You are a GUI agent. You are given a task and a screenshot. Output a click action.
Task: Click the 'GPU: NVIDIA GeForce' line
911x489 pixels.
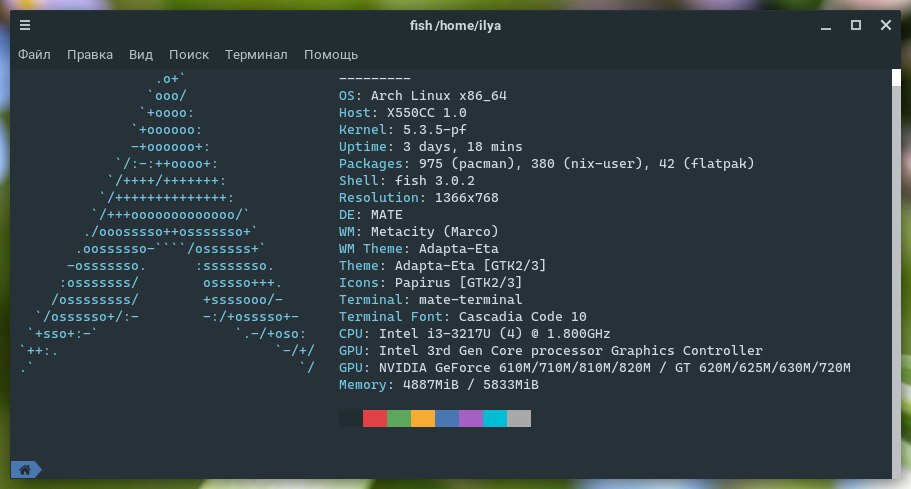pyautogui.click(x=595, y=368)
